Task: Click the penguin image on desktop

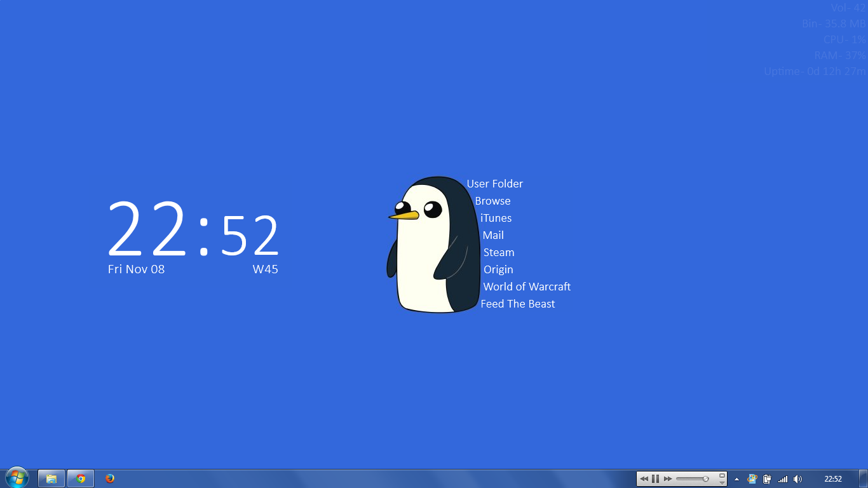Action: click(x=434, y=245)
